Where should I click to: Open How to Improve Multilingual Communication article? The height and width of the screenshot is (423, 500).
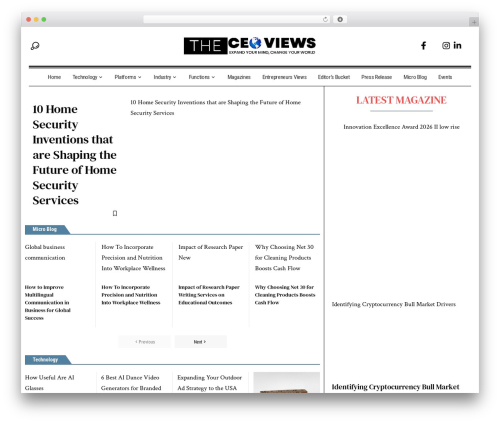coord(48,302)
